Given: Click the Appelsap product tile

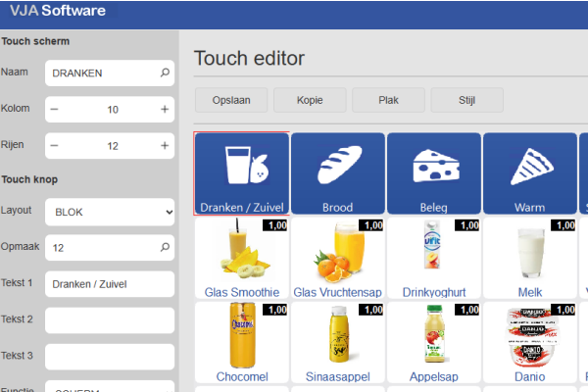Looking at the screenshot, I should [433, 342].
